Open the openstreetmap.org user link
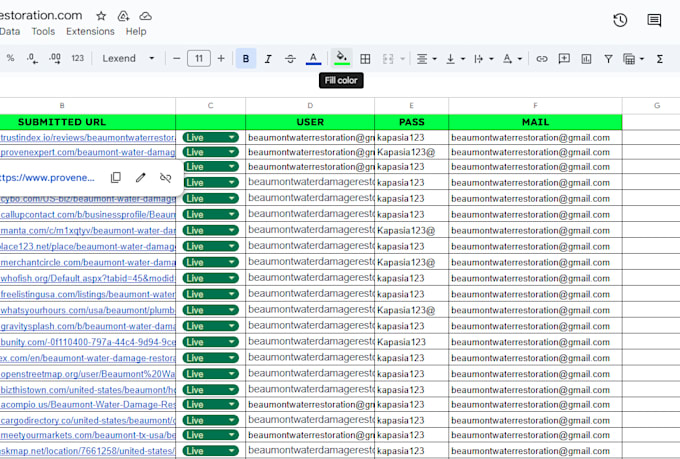This screenshot has height=459, width=680. point(88,374)
